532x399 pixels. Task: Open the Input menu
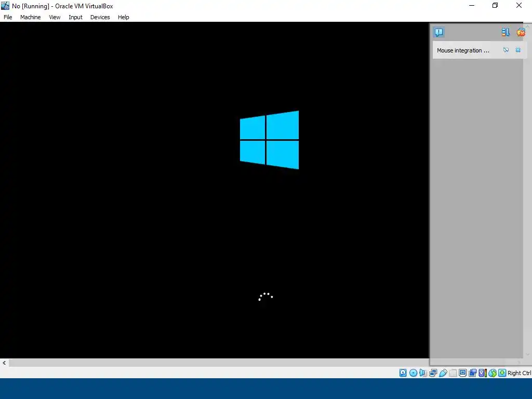coord(75,17)
